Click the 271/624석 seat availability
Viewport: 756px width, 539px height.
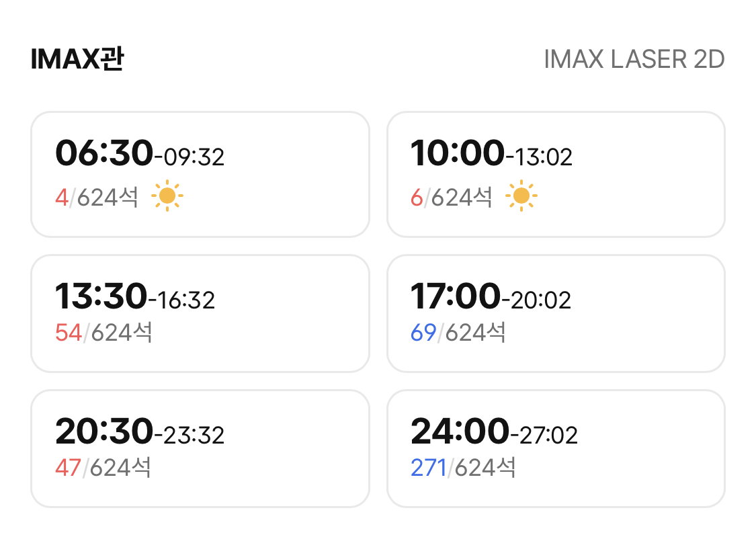(463, 467)
